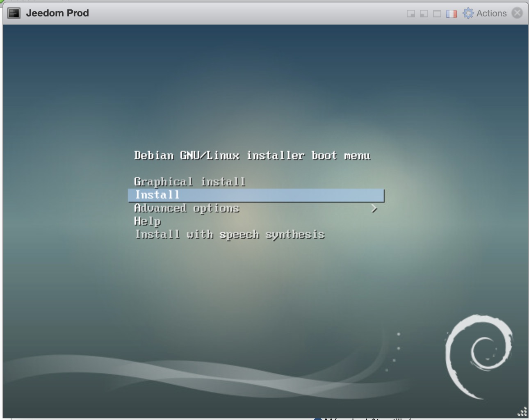Click the resize grip in console corner
This screenshot has width=529, height=420.
(x=522, y=412)
